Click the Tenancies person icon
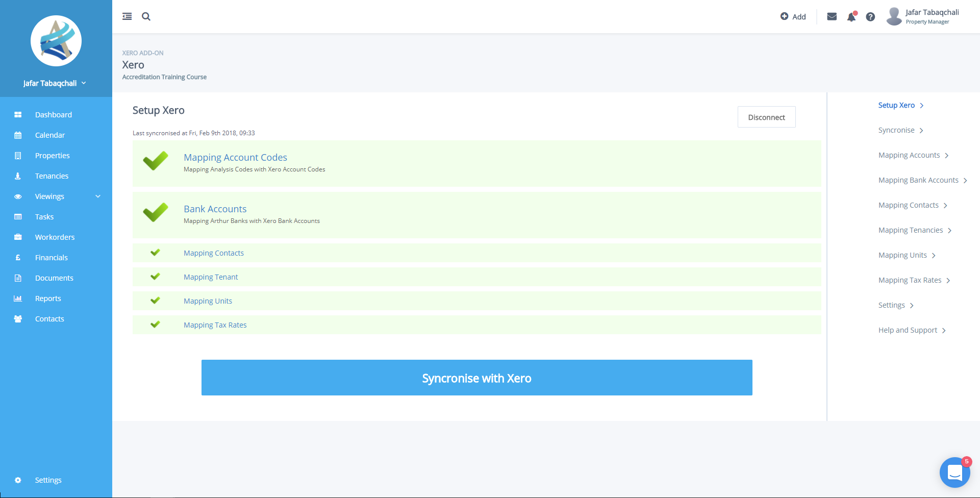The height and width of the screenshot is (498, 980). 18,176
